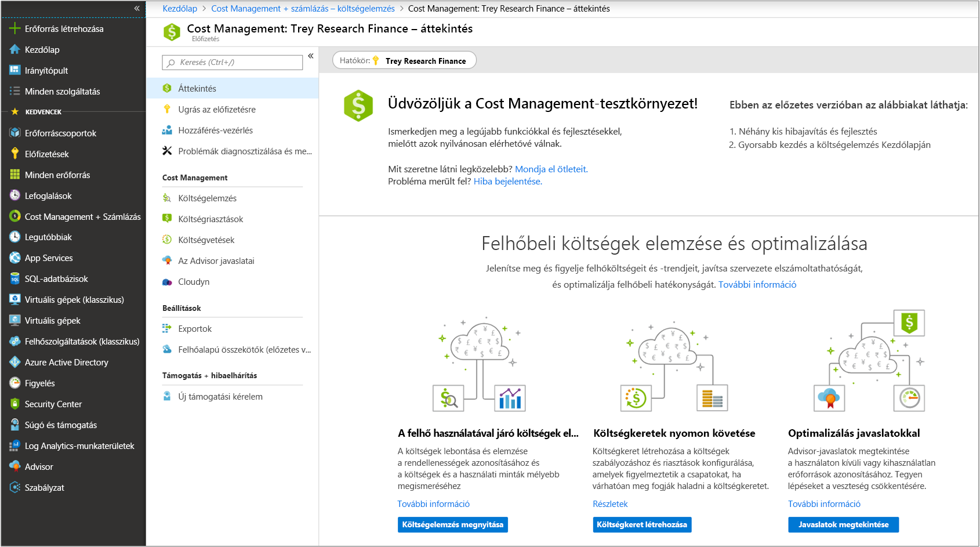Click the Cost Management + számlázás breadcrumb
Image resolution: width=980 pixels, height=547 pixels.
pyautogui.click(x=303, y=9)
